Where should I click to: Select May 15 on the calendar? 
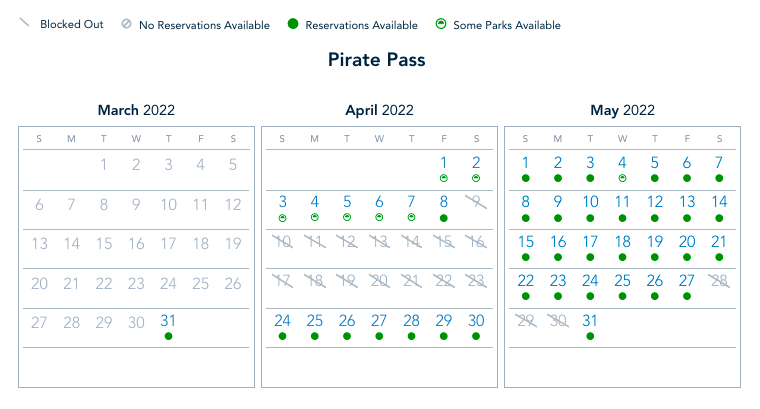(x=526, y=241)
